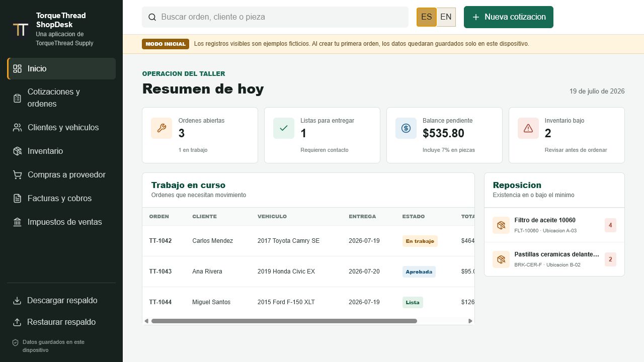The image size is (644, 362).
Task: Click client name Ana Rivera
Action: [207, 271]
